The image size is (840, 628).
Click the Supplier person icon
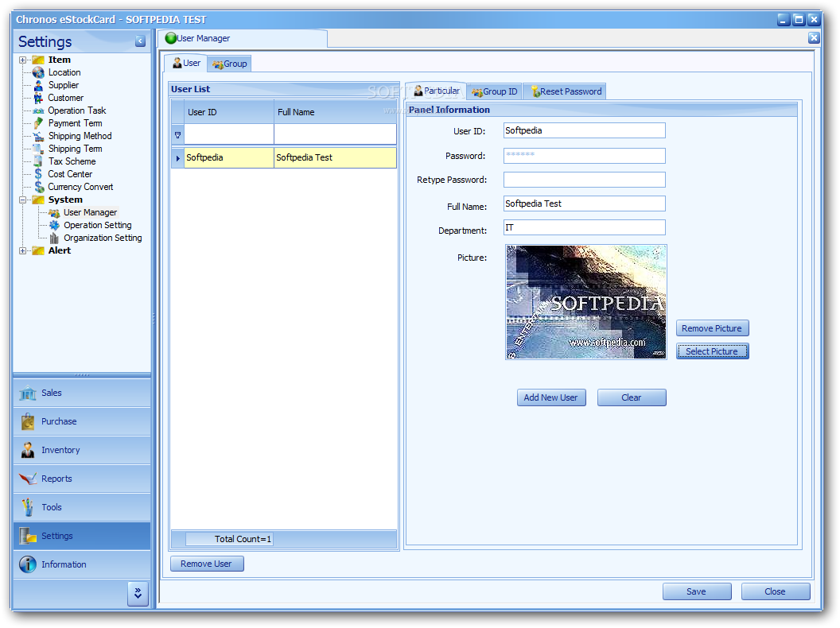pyautogui.click(x=38, y=85)
